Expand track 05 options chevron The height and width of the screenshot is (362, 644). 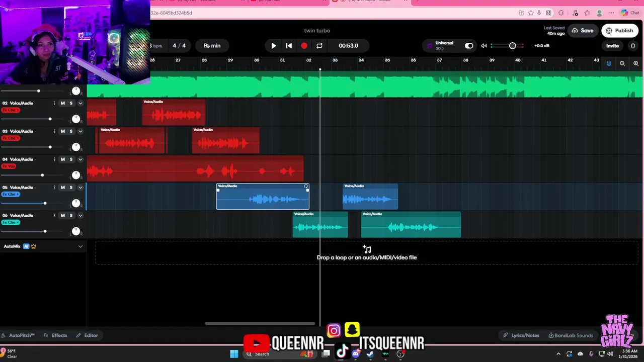[80, 188]
